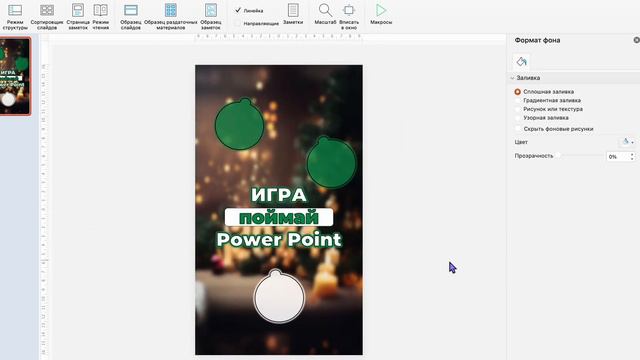
Task: Select Градиентная заливка radio button
Action: (518, 100)
